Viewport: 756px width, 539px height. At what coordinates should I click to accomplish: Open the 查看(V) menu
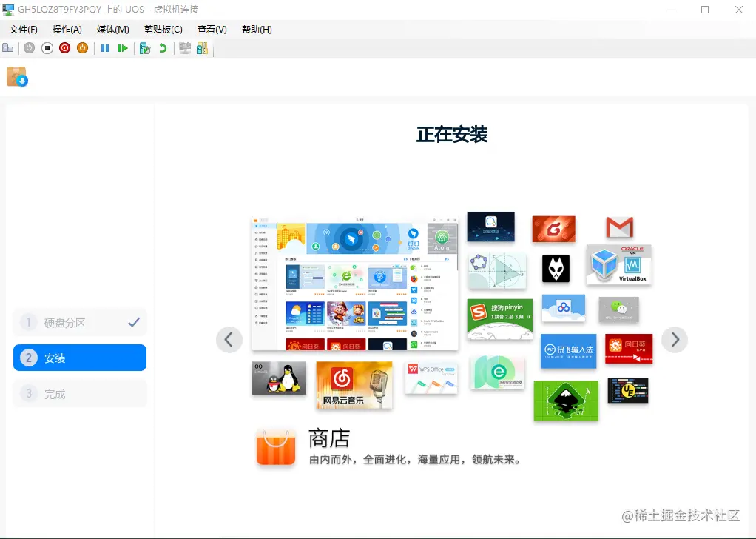(x=212, y=30)
